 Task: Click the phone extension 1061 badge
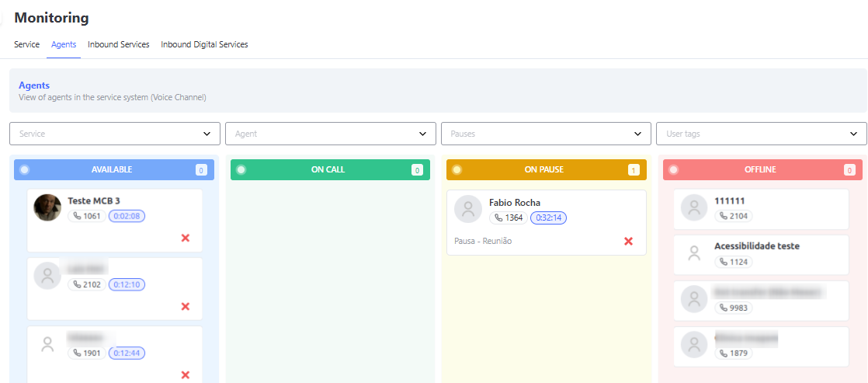87,216
